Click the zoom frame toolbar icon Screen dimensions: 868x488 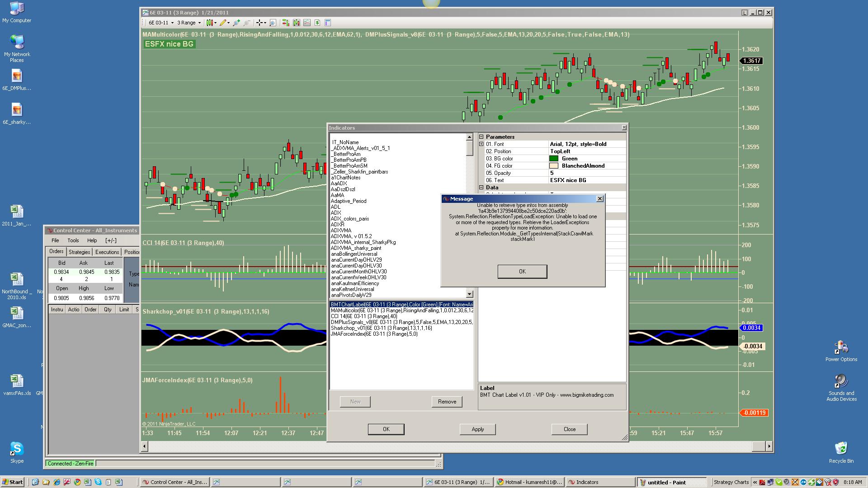tap(273, 23)
